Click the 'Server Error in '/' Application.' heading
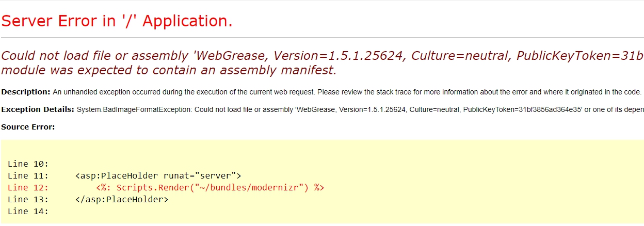The width and height of the screenshot is (644, 226). point(117,21)
